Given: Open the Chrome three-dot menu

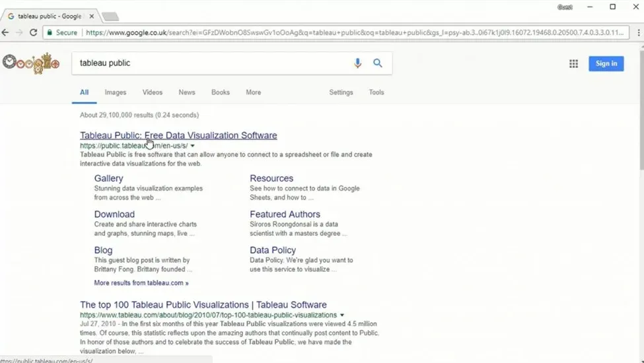Looking at the screenshot, I should point(638,32).
